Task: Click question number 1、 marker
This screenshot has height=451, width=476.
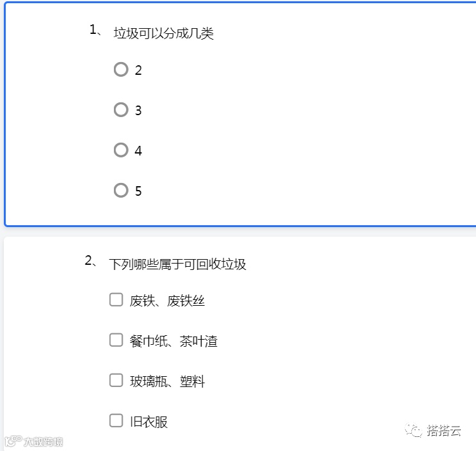Action: [x=95, y=29]
